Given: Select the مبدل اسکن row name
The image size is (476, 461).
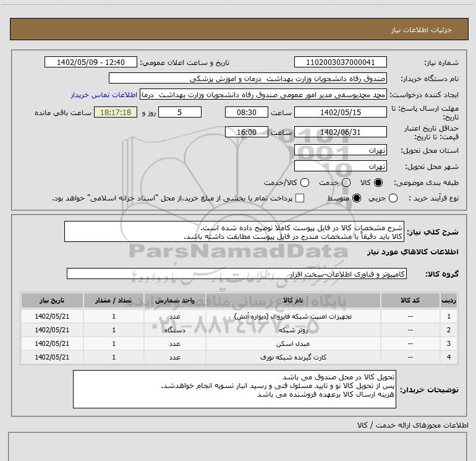Looking at the screenshot, I should pos(293,343).
